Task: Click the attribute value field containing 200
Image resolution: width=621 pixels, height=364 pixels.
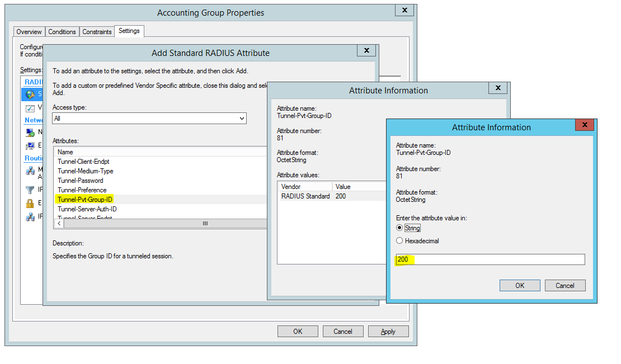Action: coord(490,259)
